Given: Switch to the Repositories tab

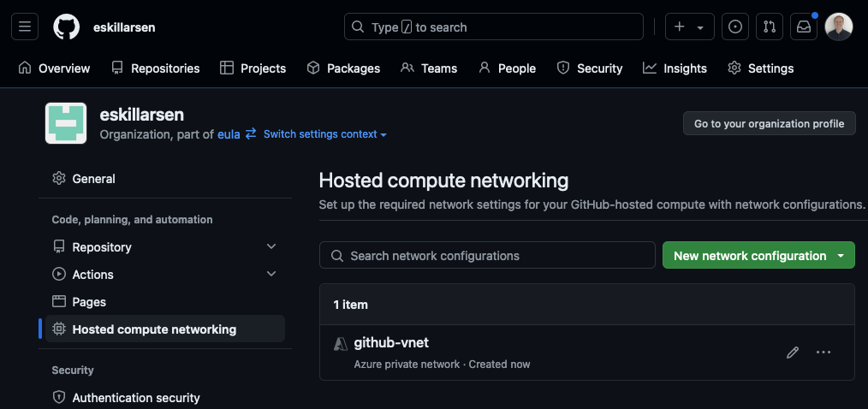Looking at the screenshot, I should (156, 68).
